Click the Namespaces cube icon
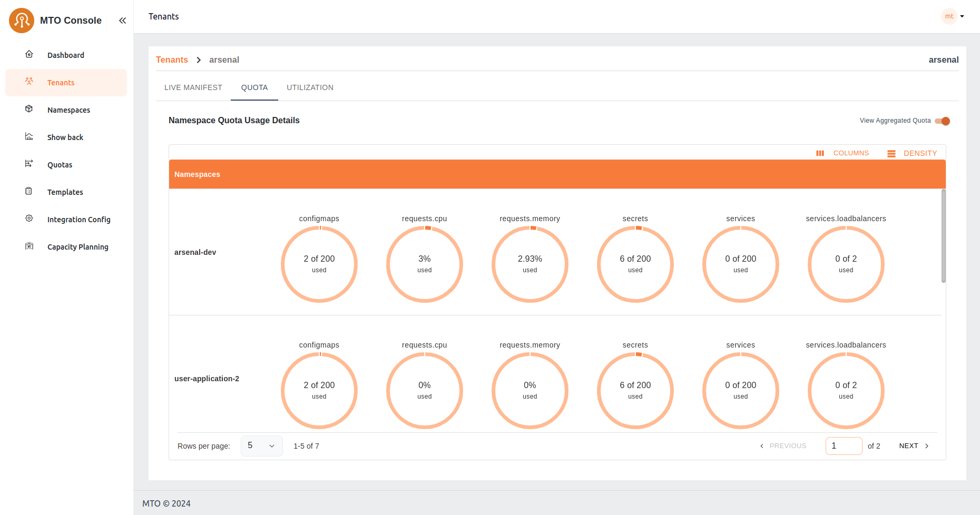 (x=29, y=109)
